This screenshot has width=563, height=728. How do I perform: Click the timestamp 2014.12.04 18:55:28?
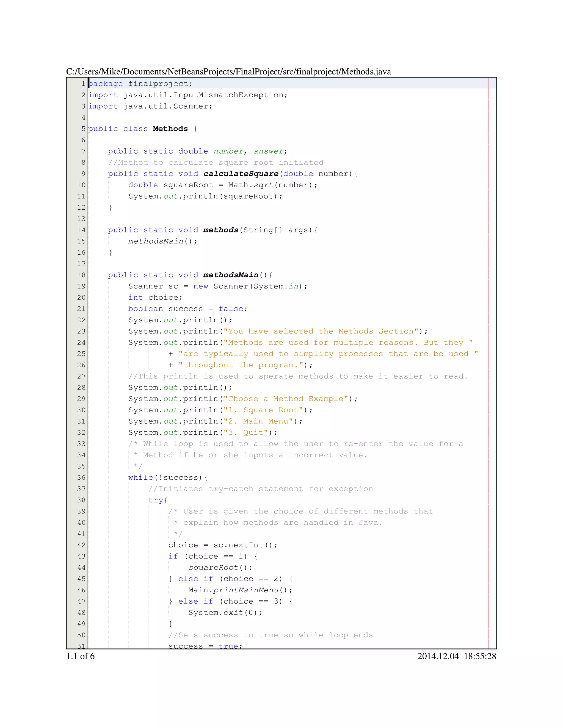click(x=457, y=656)
